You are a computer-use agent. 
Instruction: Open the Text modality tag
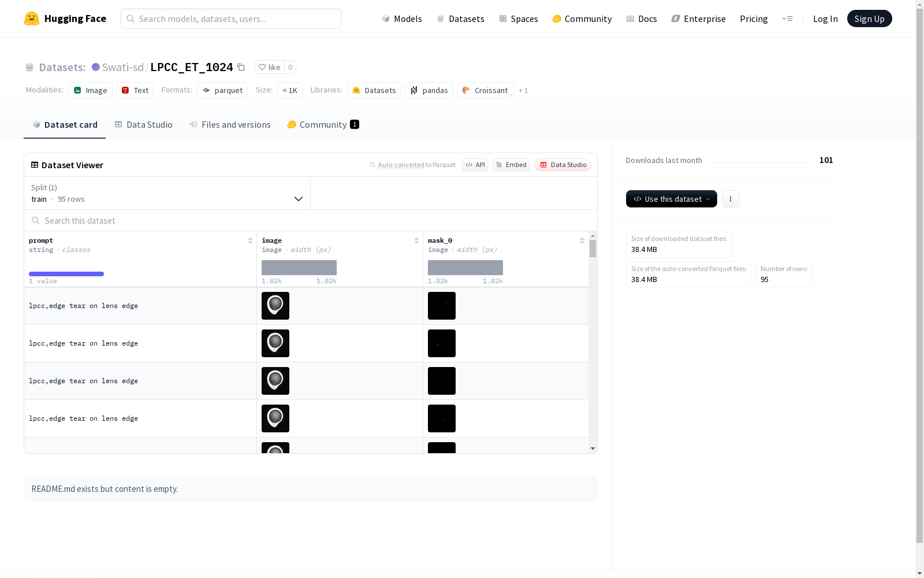click(x=135, y=90)
